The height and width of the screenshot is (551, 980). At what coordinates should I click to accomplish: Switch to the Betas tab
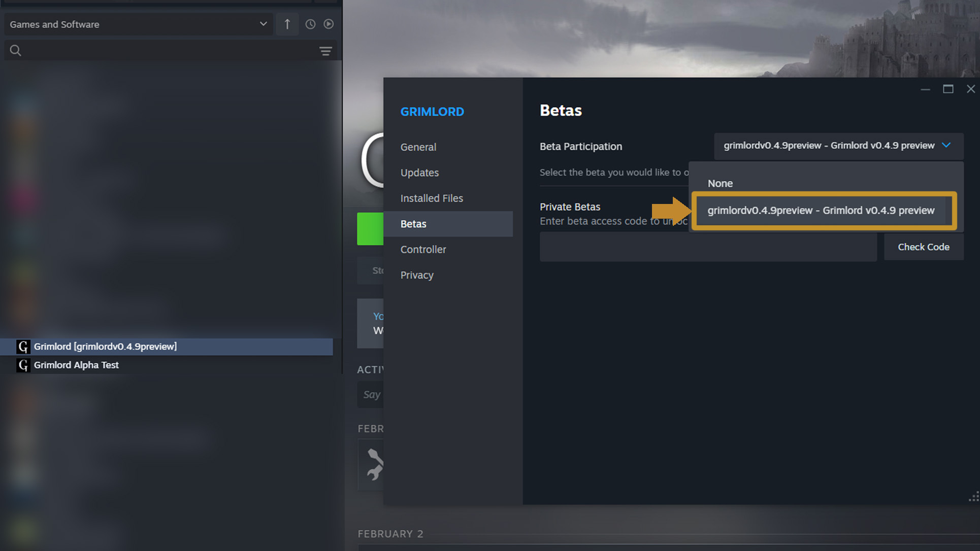click(x=448, y=224)
